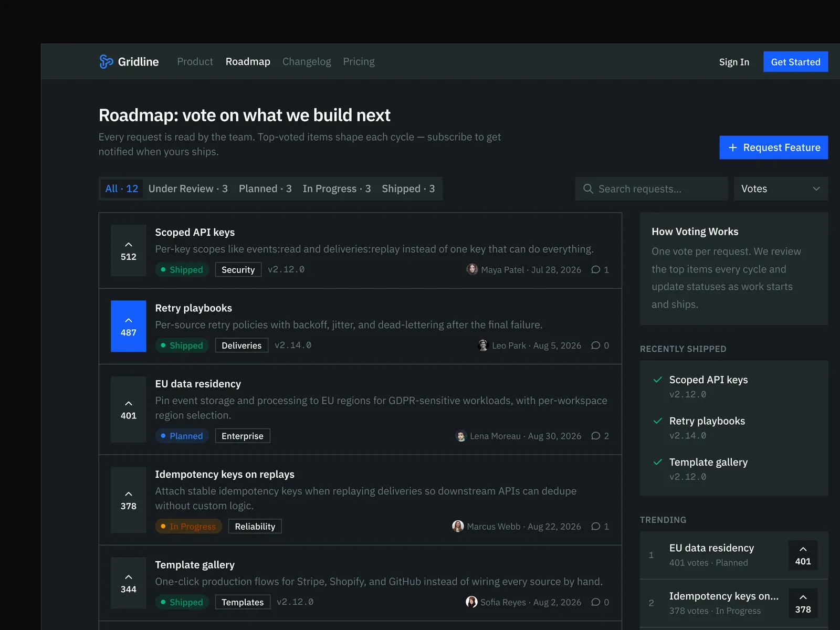Screen dimensions: 840x630
Task: Open comments on Idempotency keys on replays
Action: click(x=600, y=526)
